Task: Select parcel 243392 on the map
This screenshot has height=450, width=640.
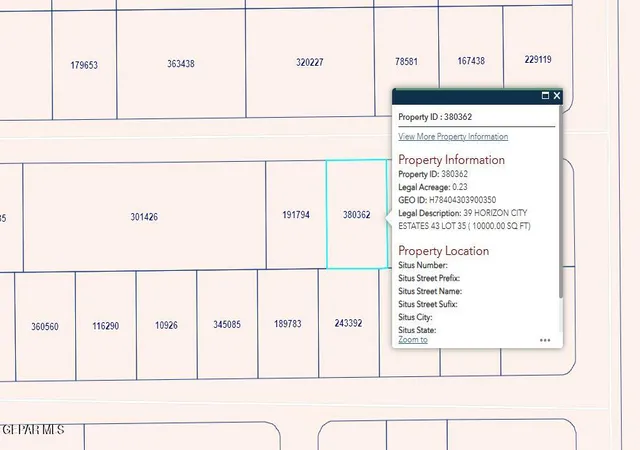Action: tap(348, 323)
